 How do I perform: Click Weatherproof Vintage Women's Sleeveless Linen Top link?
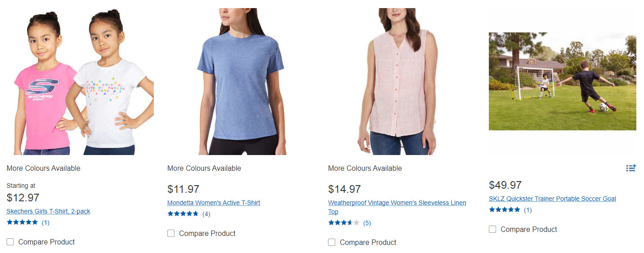tap(397, 203)
